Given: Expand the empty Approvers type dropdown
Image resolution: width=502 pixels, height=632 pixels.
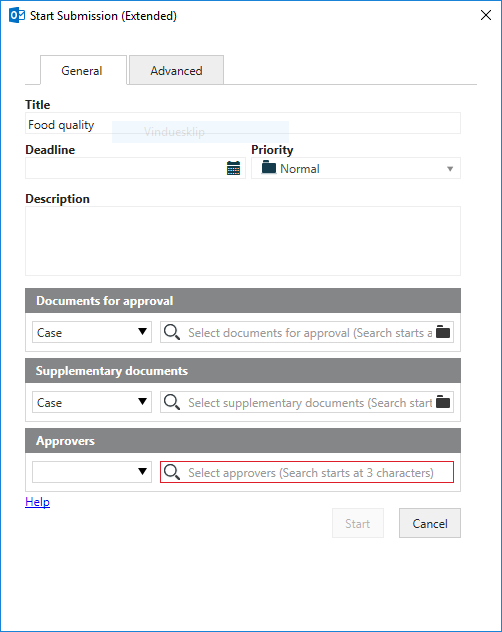Looking at the screenshot, I should pyautogui.click(x=92, y=472).
